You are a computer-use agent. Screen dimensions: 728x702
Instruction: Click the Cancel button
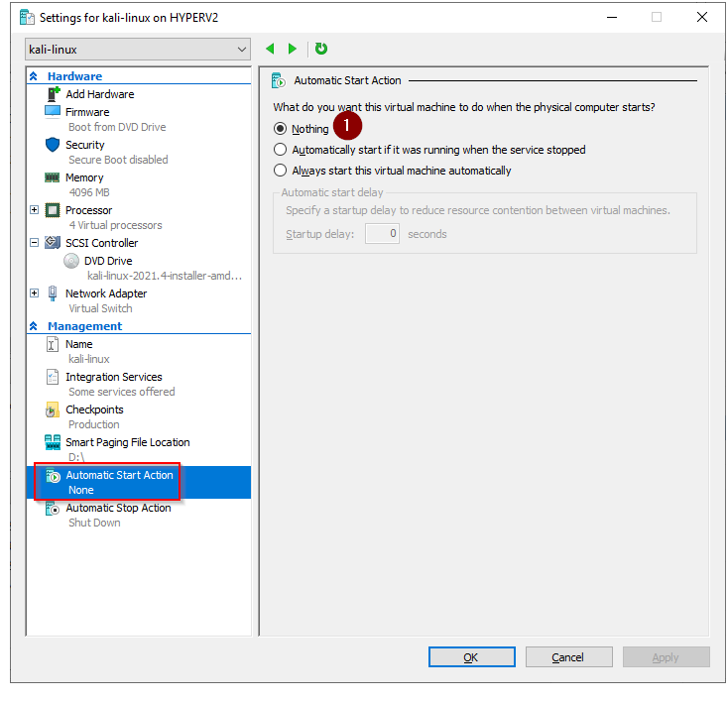pos(568,657)
